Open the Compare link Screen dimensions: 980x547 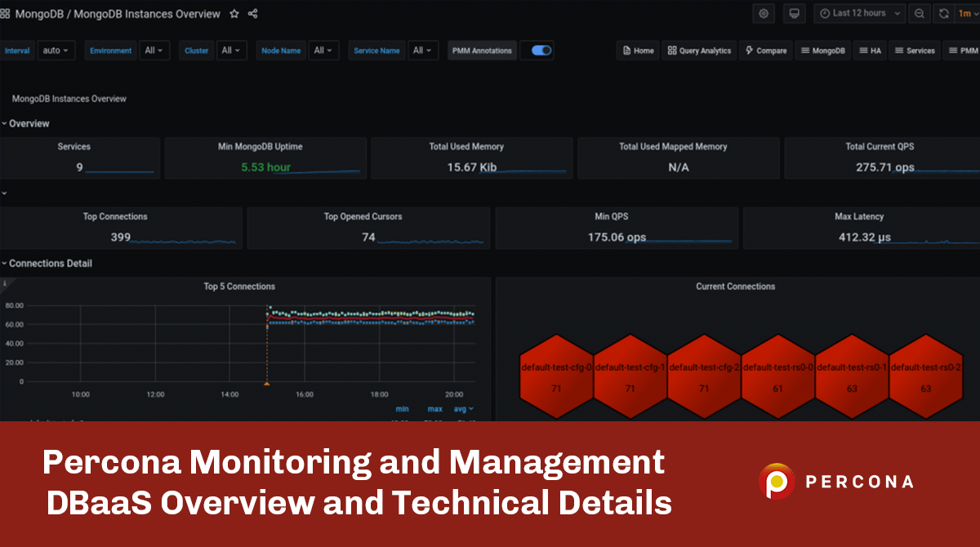tap(766, 51)
